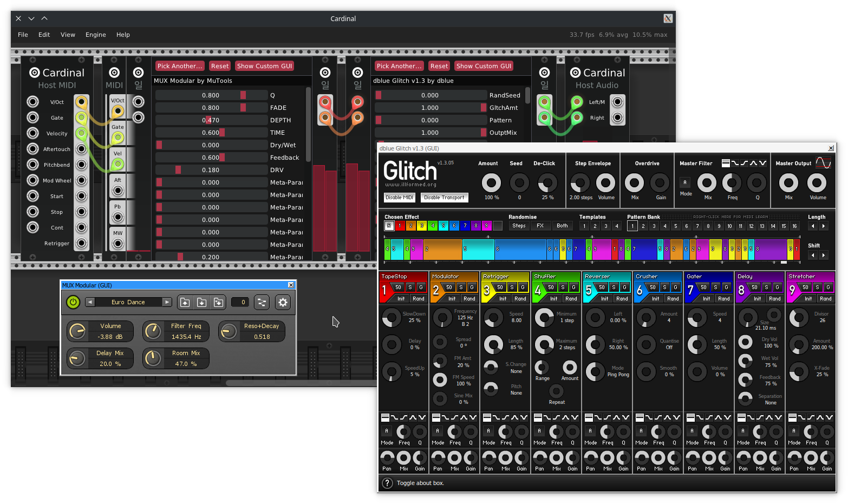Click Disable Transport in Glitch
Image resolution: width=848 pixels, height=504 pixels.
click(x=444, y=198)
